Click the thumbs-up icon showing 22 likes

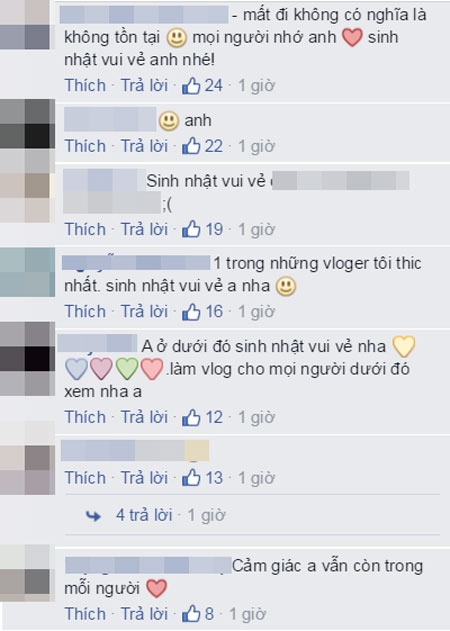click(x=191, y=146)
